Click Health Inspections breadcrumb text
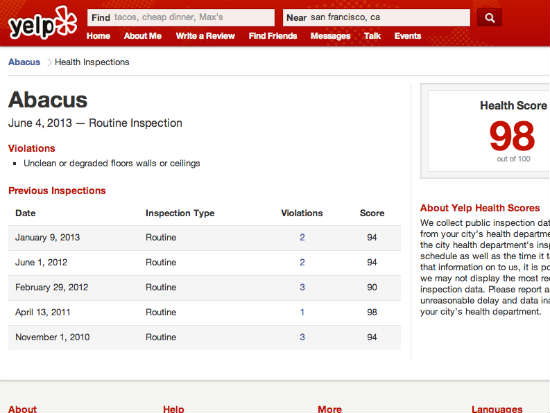This screenshot has height=413, width=550. 92,62
